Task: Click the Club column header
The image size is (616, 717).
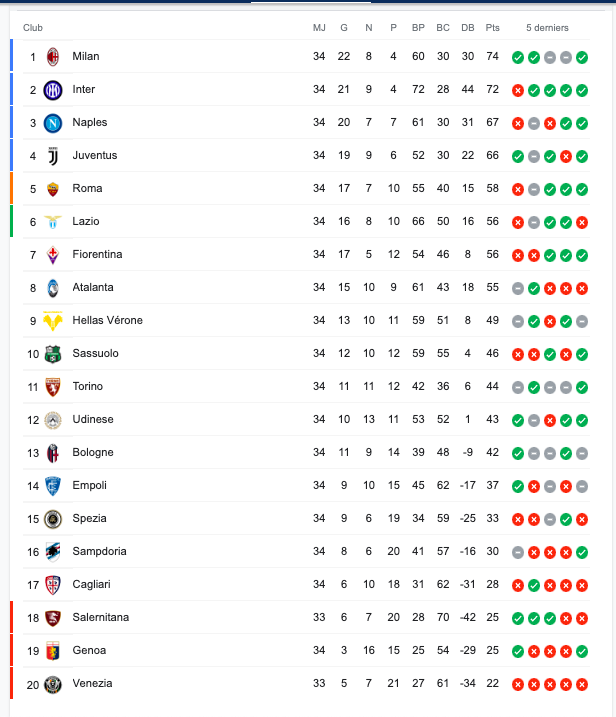Action: (x=33, y=28)
